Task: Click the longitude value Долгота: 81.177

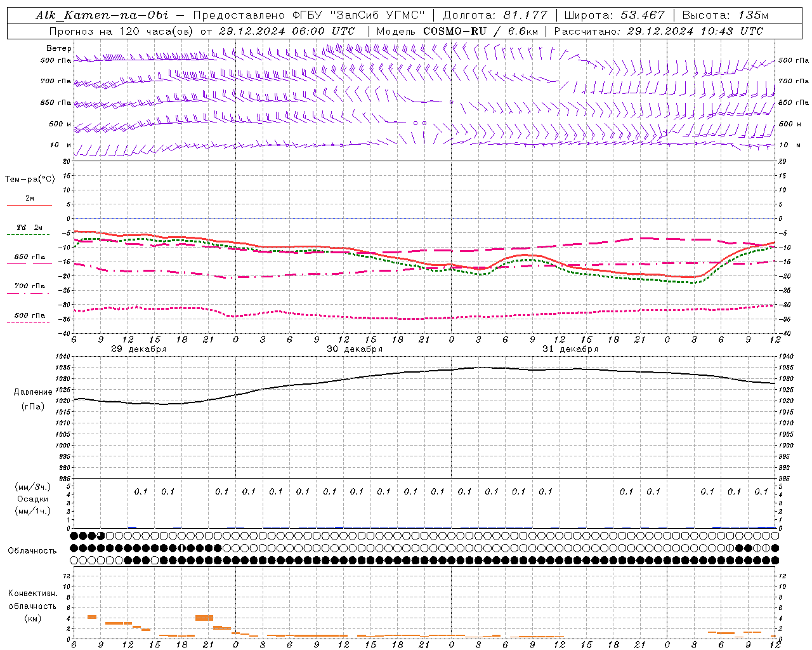Action: click(x=495, y=15)
